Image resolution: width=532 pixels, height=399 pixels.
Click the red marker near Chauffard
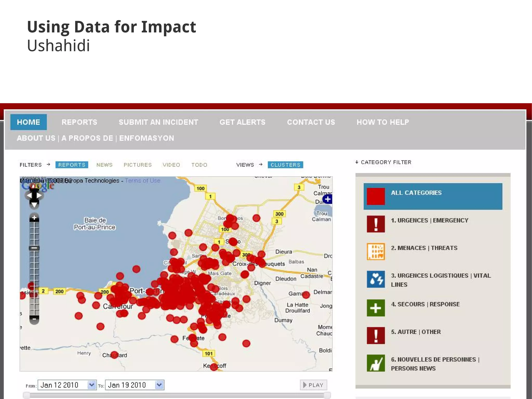[x=114, y=355]
